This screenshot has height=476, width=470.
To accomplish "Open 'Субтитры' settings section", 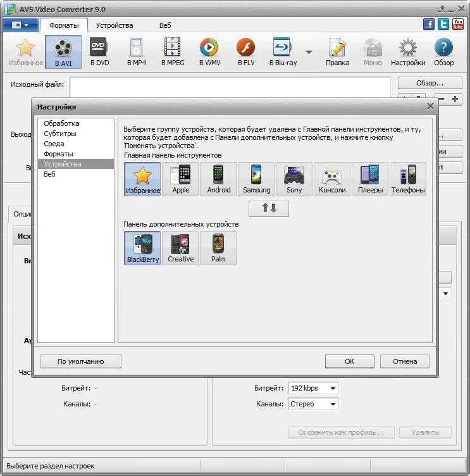I will 76,134.
